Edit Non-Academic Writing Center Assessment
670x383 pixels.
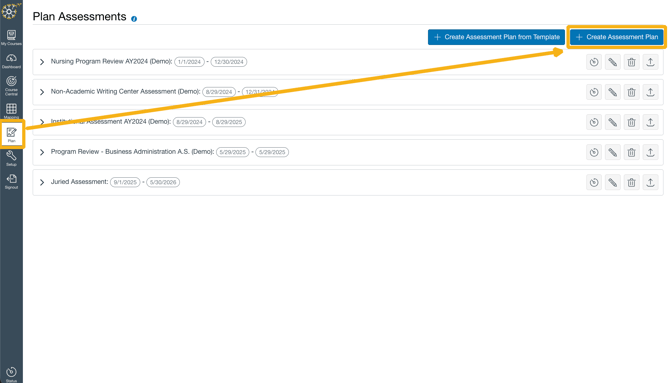pos(613,92)
